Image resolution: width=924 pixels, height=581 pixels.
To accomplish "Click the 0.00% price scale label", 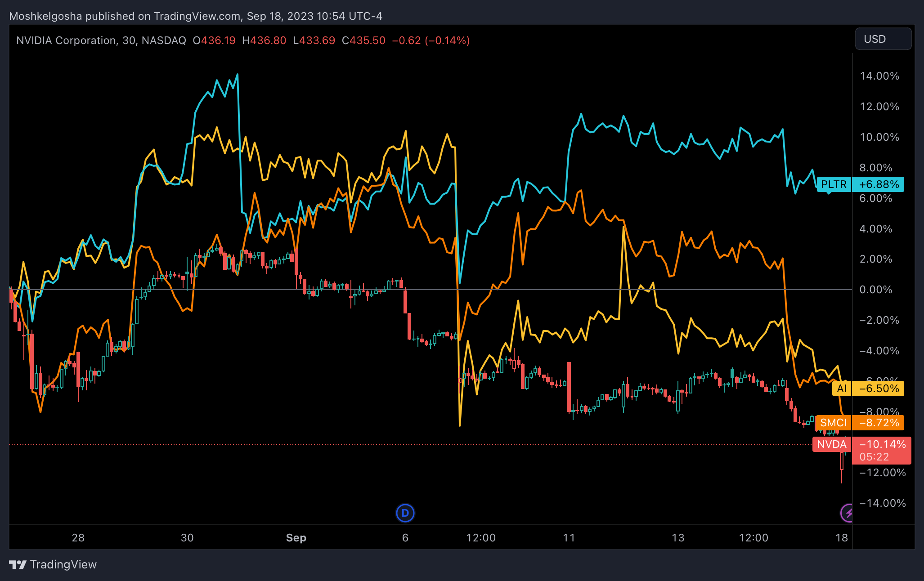I will (x=876, y=290).
